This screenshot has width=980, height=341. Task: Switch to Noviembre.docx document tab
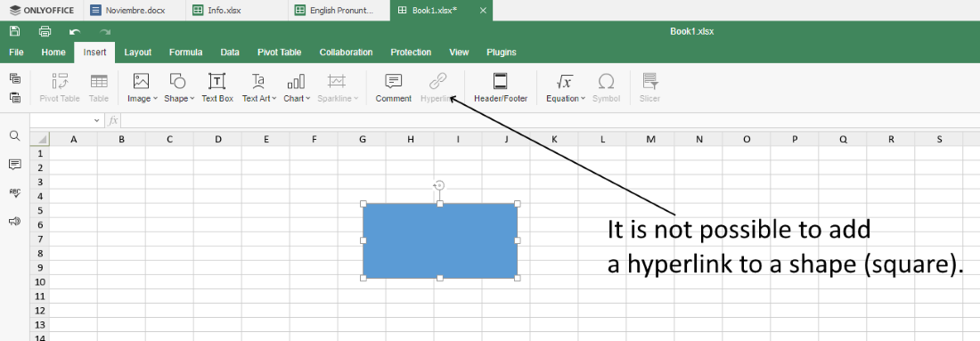[x=135, y=10]
